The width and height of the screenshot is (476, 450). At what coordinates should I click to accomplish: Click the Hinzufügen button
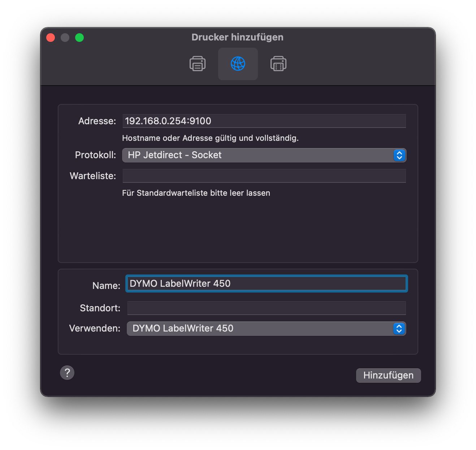point(388,375)
